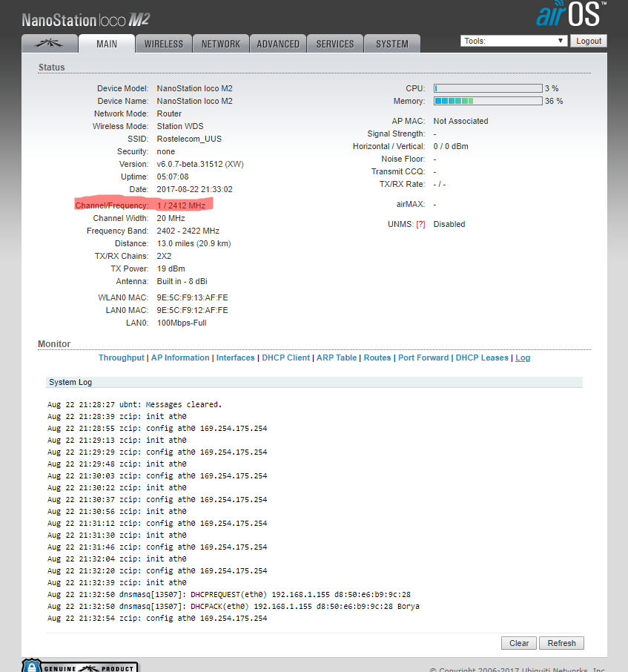Click the Logout button
628x672 pixels.
[589, 41]
